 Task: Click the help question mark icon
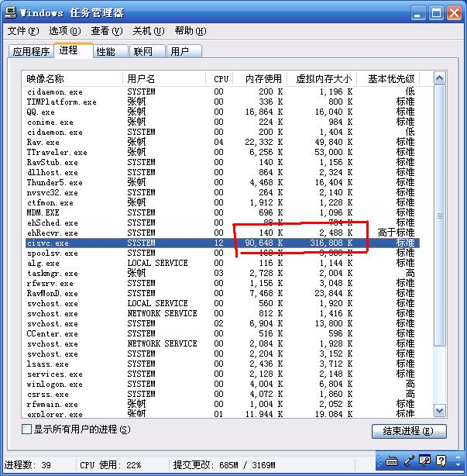click(x=441, y=460)
